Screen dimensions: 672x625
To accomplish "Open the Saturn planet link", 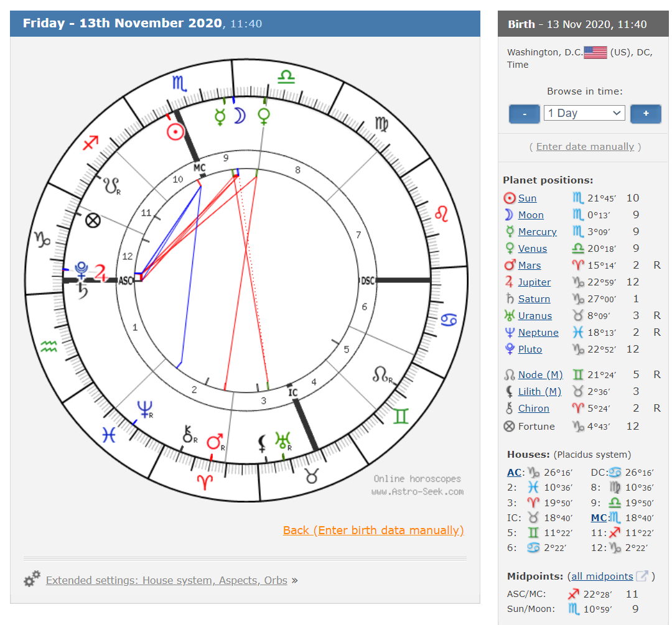I will (x=534, y=299).
